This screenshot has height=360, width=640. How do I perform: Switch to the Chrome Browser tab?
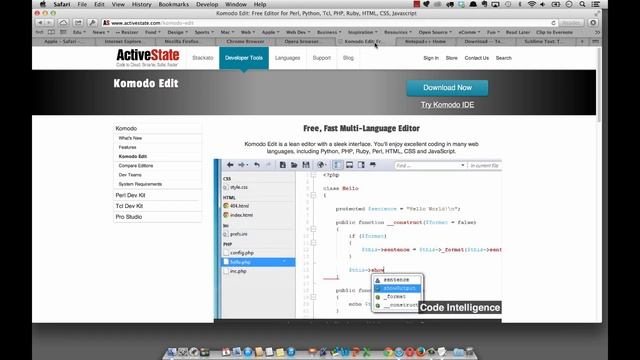[245, 42]
